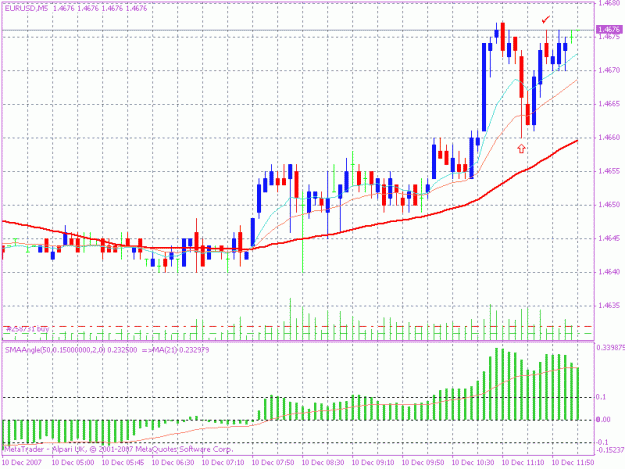Click the 10 Dec 05:00 time label

pos(73,463)
